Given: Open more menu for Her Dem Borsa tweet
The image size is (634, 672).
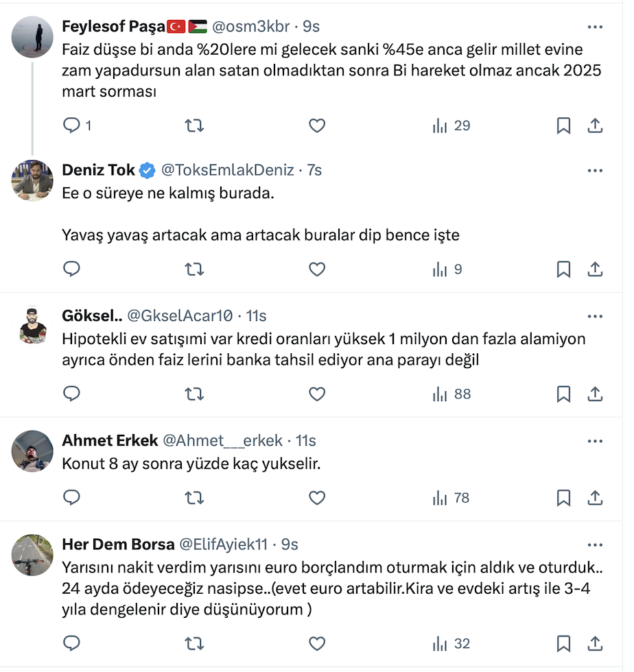Looking at the screenshot, I should pos(594,544).
